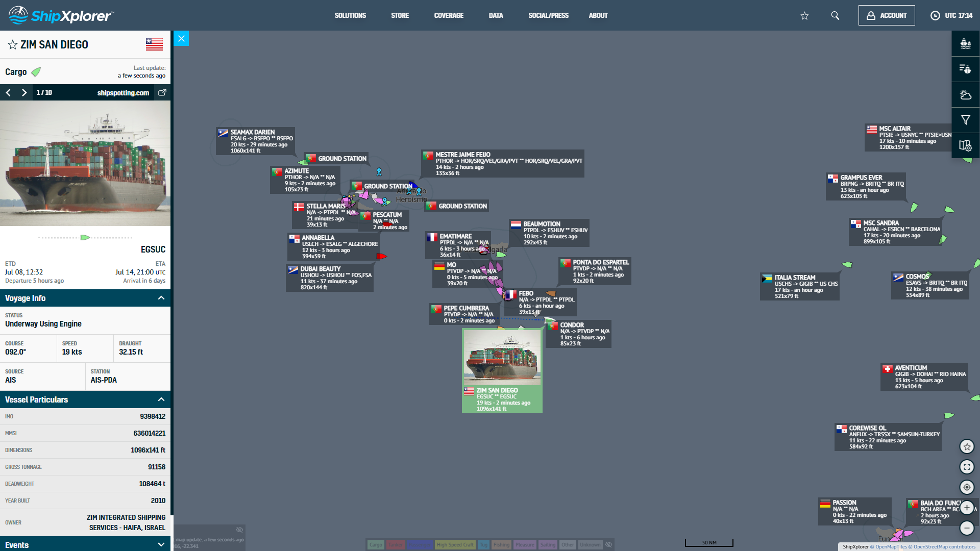Collapse the Voyage Info section
980x551 pixels.
(161, 298)
